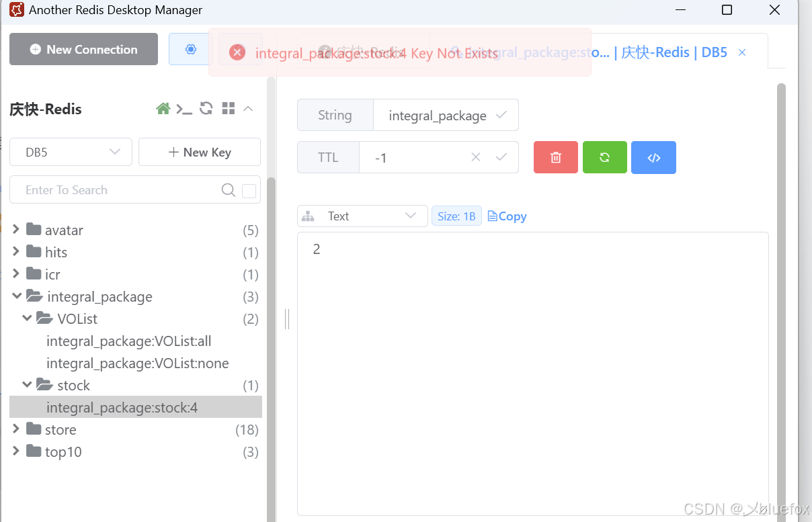
Task: Click the icr folder icon
Action: [34, 274]
